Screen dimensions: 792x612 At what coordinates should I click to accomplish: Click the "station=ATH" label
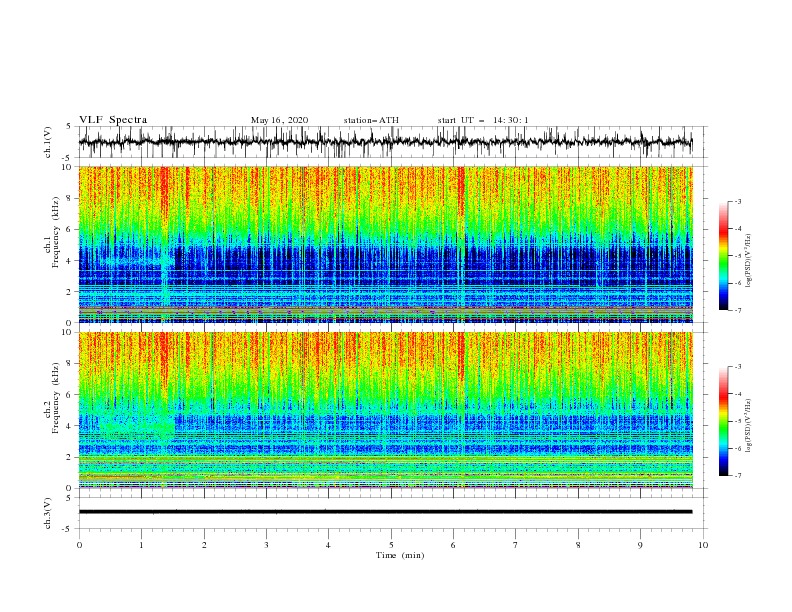click(371, 120)
